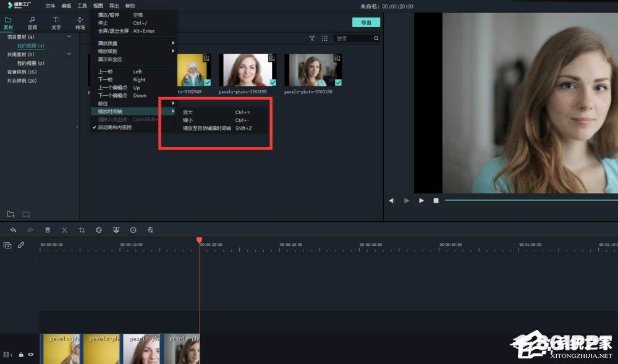
Task: Step forward one frame in the preview
Action: (x=407, y=200)
